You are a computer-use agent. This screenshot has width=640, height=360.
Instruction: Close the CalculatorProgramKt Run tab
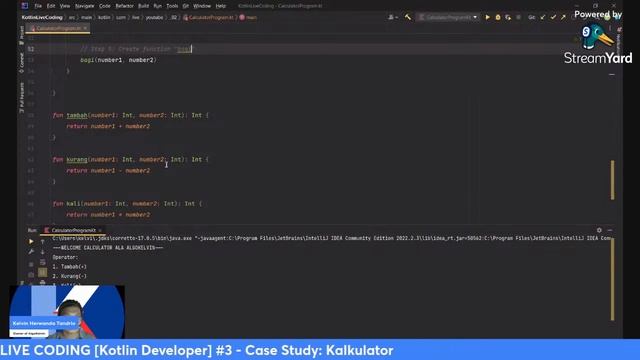(100, 230)
